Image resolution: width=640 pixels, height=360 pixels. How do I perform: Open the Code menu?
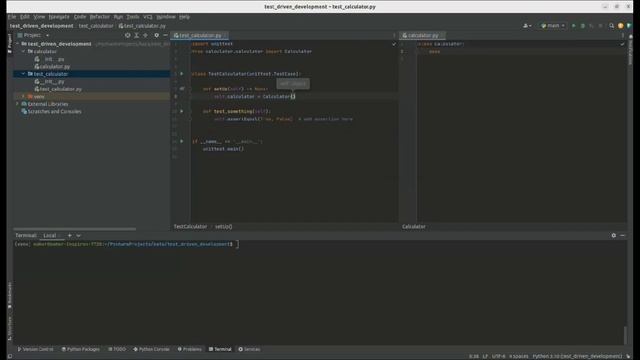80,17
